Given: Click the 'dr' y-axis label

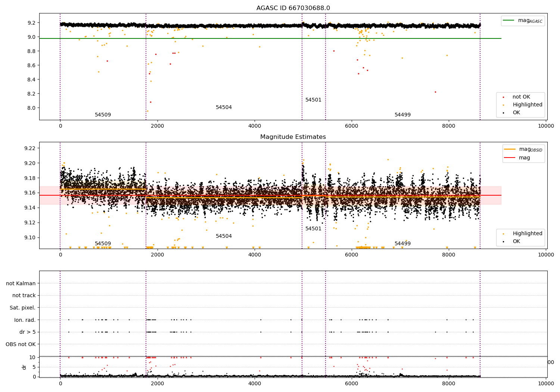Looking at the screenshot, I should click(x=24, y=367).
